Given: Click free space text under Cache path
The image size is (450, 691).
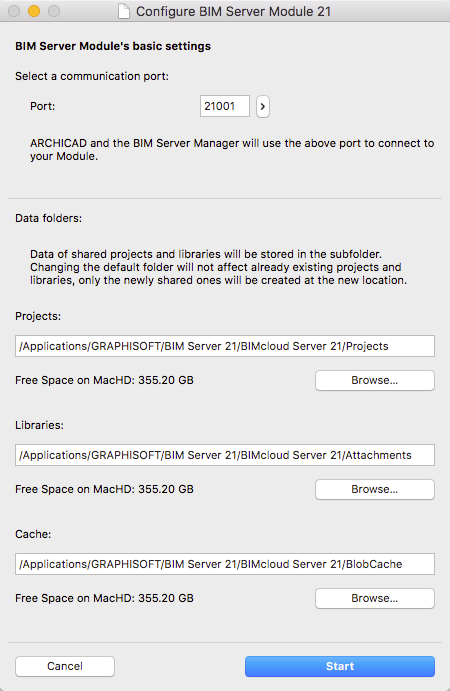Looking at the screenshot, I should pos(104,598).
